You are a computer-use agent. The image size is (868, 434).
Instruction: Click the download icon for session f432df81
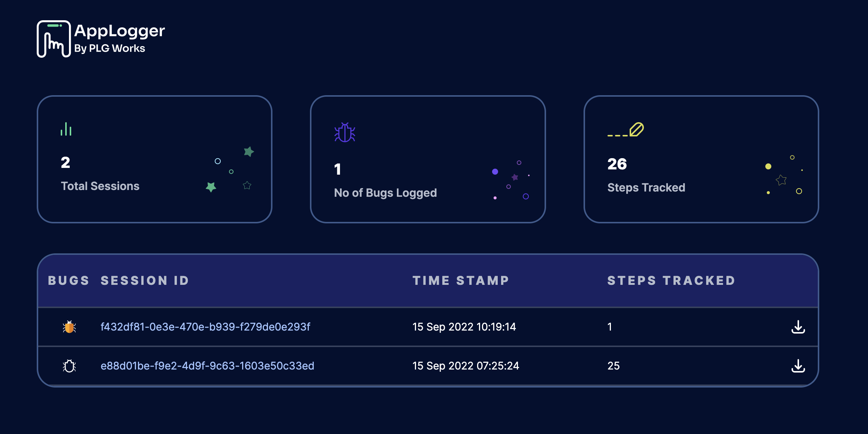coord(798,326)
